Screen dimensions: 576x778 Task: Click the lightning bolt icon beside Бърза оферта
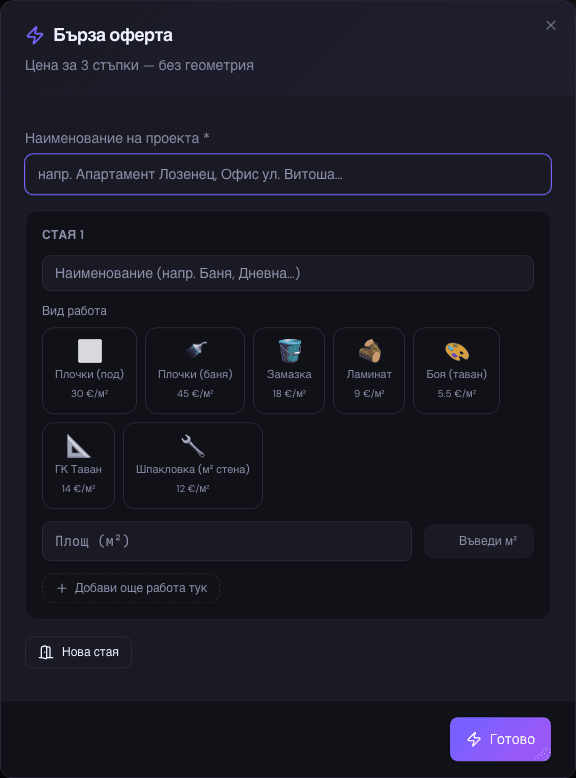coord(35,35)
